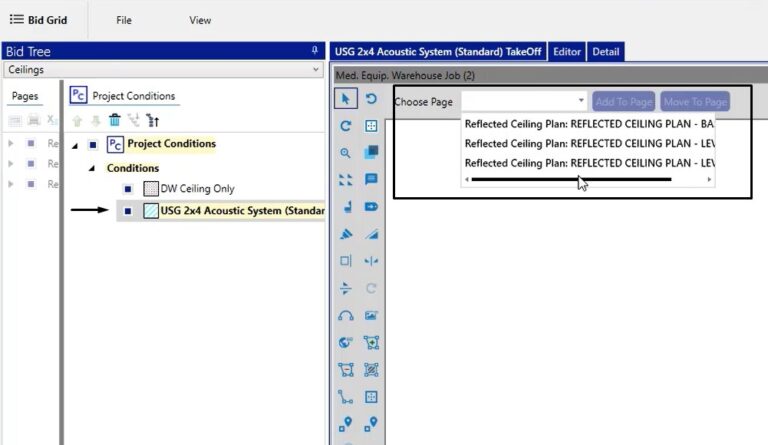Select the polyline segment tool

pyautogui.click(x=345, y=397)
